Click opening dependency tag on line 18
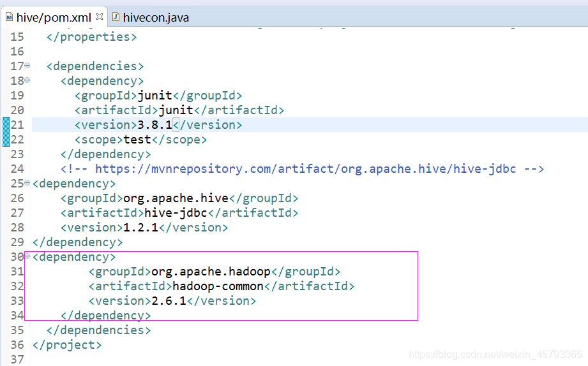The image size is (588, 366). tap(102, 80)
